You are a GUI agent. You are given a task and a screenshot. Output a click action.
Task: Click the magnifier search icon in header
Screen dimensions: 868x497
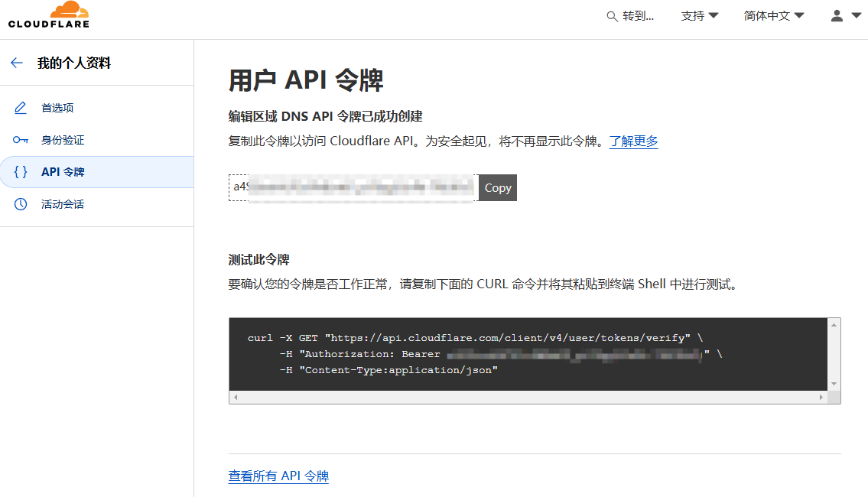point(612,16)
